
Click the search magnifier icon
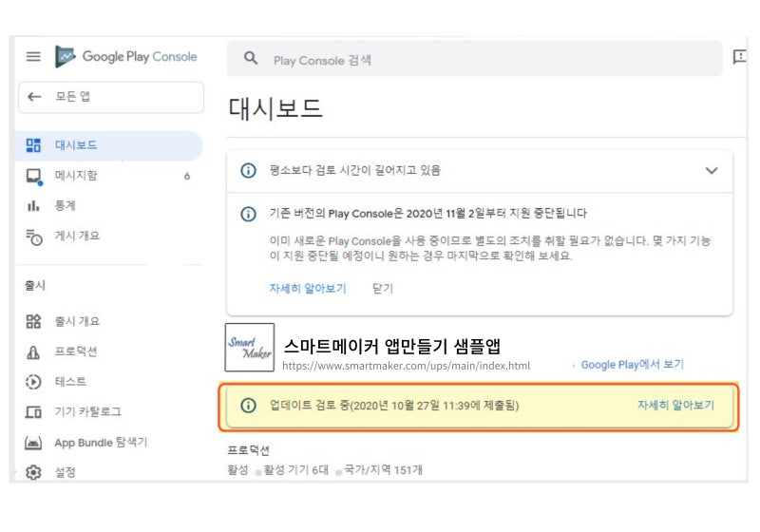(251, 59)
